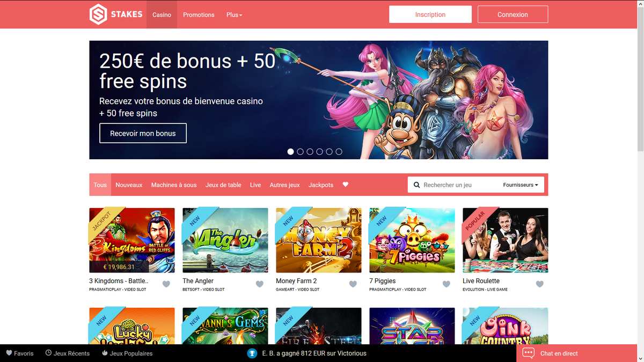
Task: Open favorites filter heart icon in category bar
Action: point(346,184)
